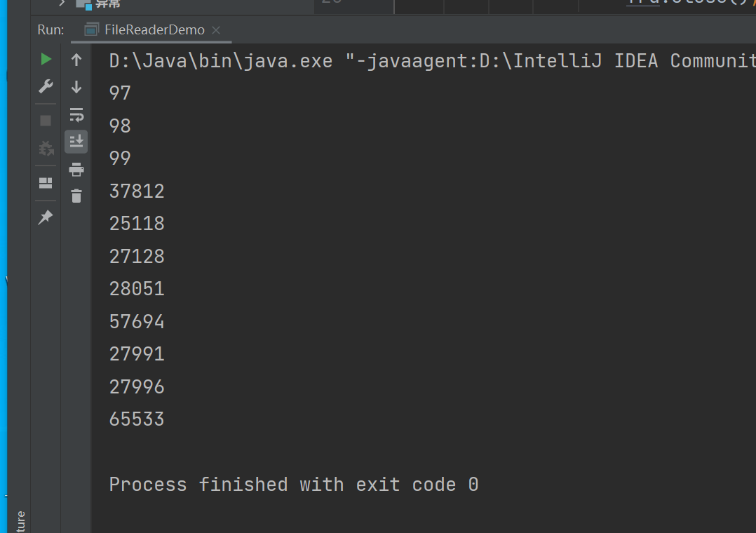Open run configuration via the wrench icon
This screenshot has width=756, height=533.
pos(46,86)
